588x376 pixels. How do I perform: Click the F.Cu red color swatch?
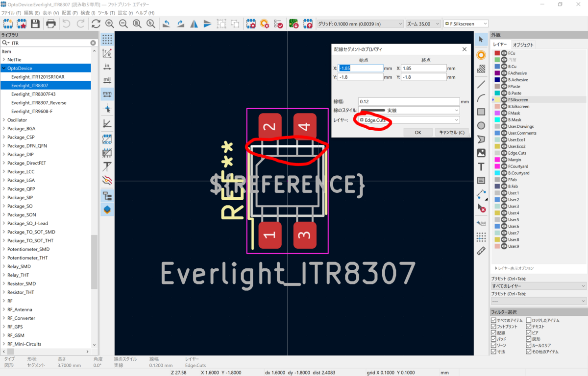497,53
